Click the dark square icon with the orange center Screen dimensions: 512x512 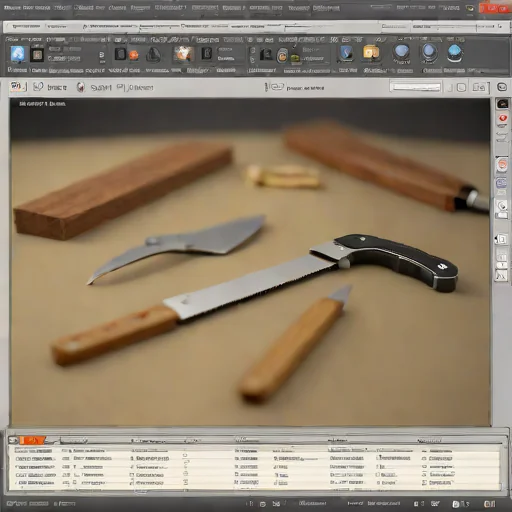tap(37, 54)
